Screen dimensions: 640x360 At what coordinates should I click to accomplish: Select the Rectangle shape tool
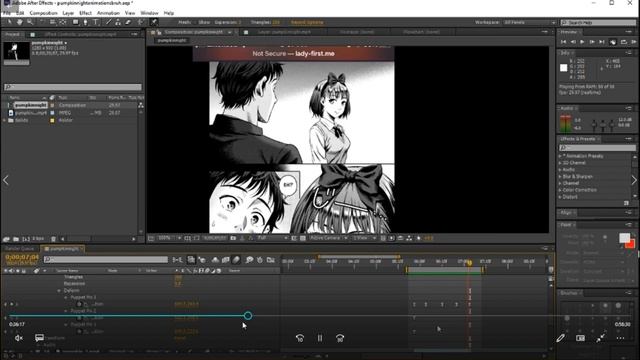[76, 22]
